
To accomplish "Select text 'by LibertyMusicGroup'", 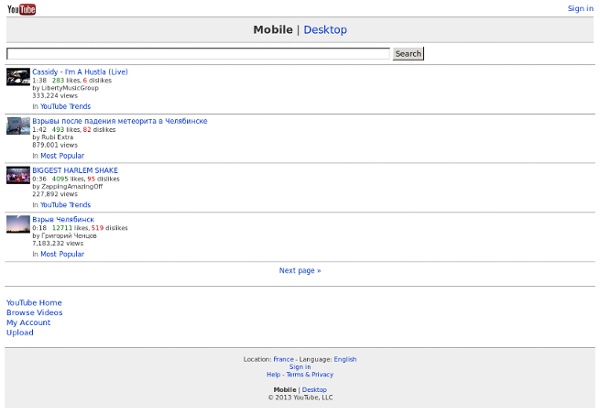I will point(65,88).
